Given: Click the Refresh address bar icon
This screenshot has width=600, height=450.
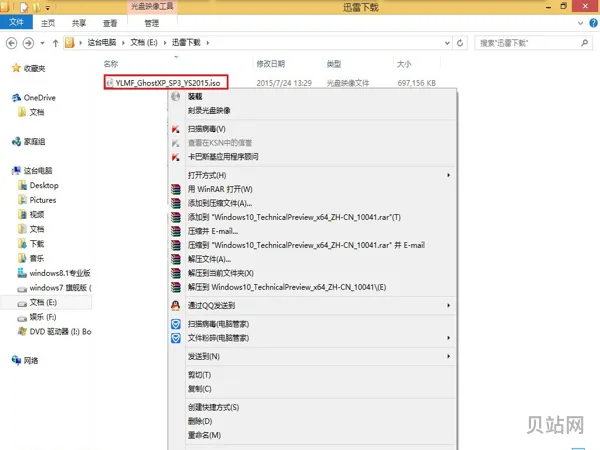Looking at the screenshot, I should click(460, 43).
